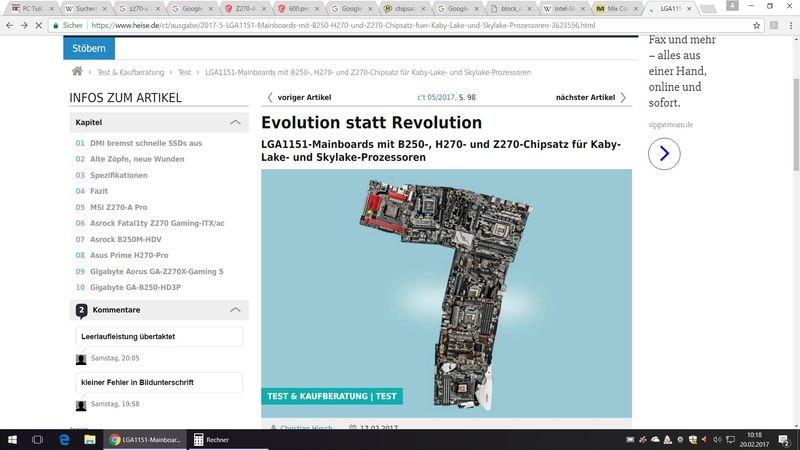800x450 pixels.
Task: Switch to the chipsat tab
Action: pos(405,9)
